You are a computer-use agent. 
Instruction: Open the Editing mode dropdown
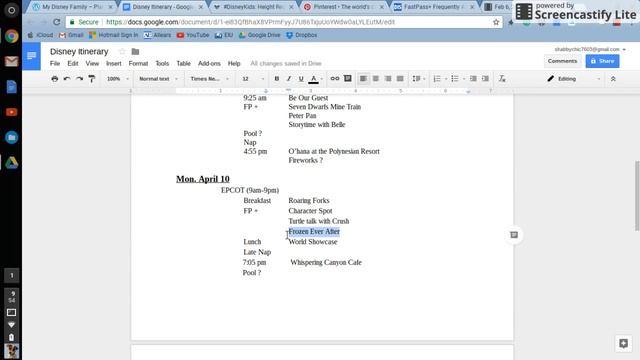click(x=573, y=79)
